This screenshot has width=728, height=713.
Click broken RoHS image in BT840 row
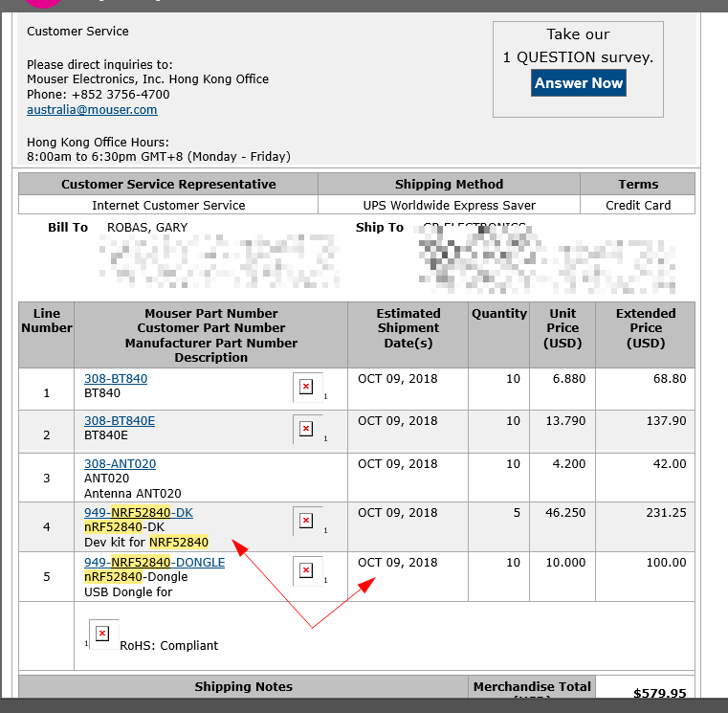click(306, 387)
